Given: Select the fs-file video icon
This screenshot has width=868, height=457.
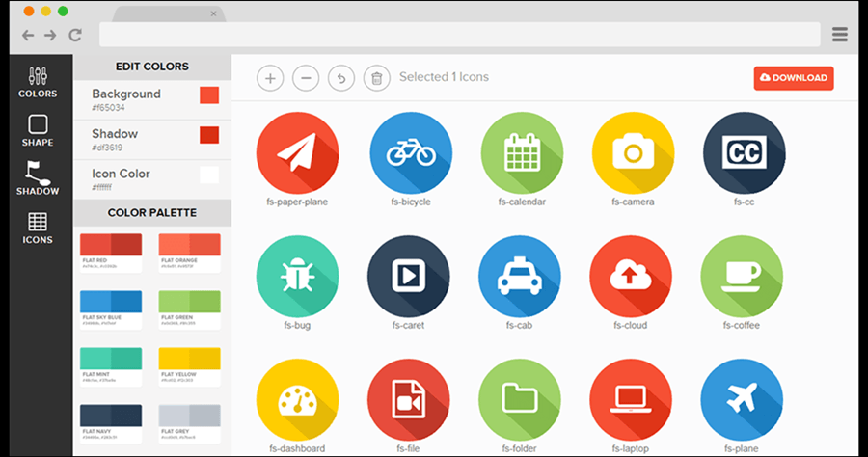Looking at the screenshot, I should pos(409,399).
